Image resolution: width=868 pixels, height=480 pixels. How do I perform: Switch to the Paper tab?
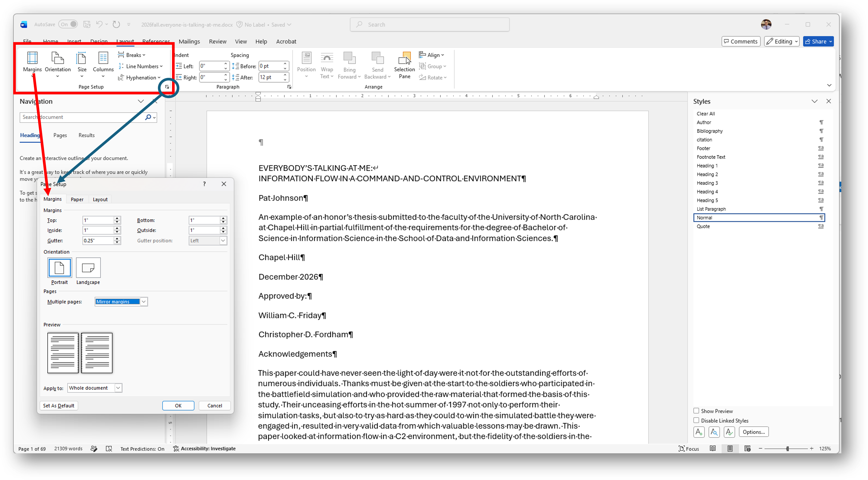coord(77,199)
